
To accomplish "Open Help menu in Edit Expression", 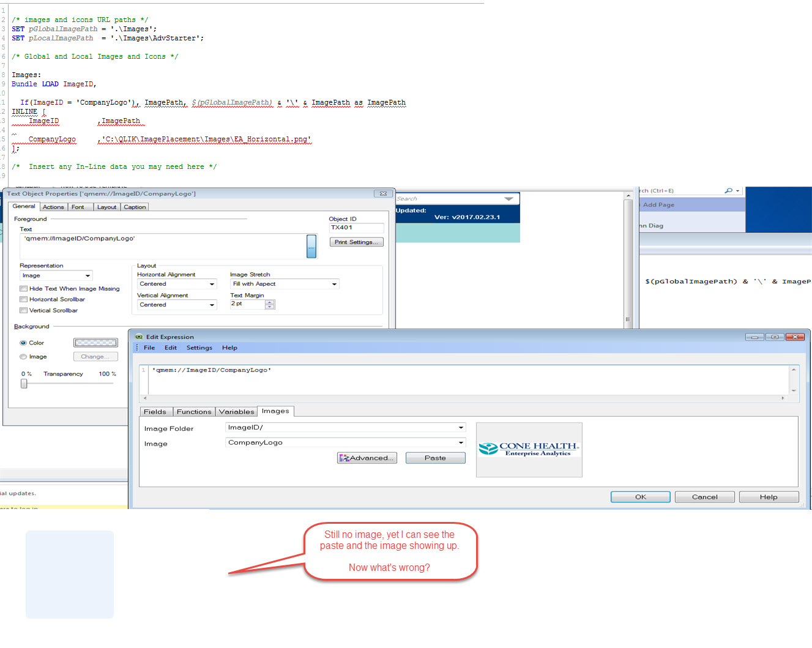I will coord(229,348).
